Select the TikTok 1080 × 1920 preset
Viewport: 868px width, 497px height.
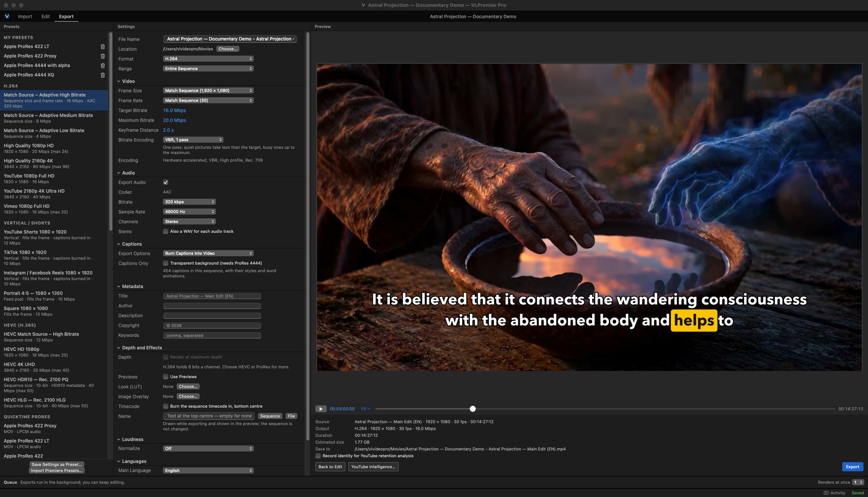(54, 258)
